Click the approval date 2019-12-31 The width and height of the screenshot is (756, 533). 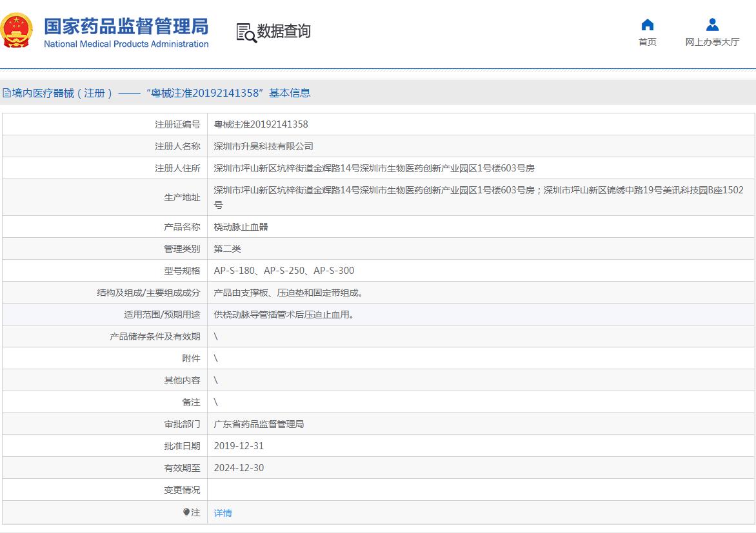(239, 446)
